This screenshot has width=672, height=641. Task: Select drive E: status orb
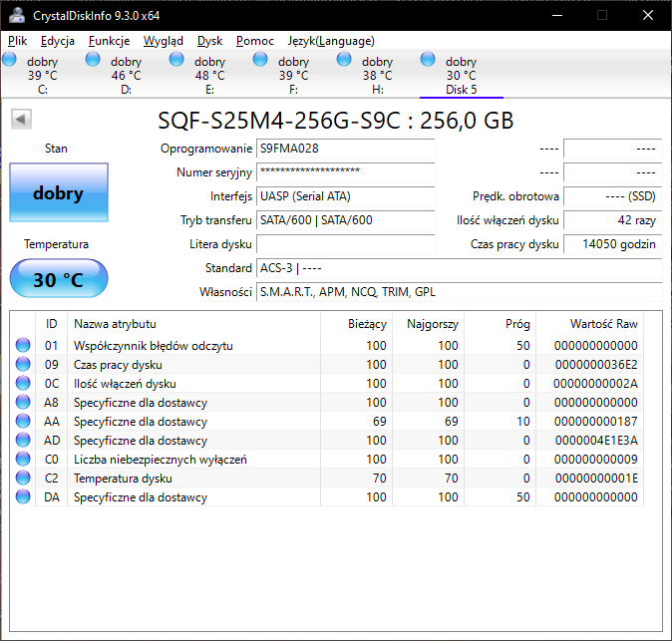click(x=176, y=60)
